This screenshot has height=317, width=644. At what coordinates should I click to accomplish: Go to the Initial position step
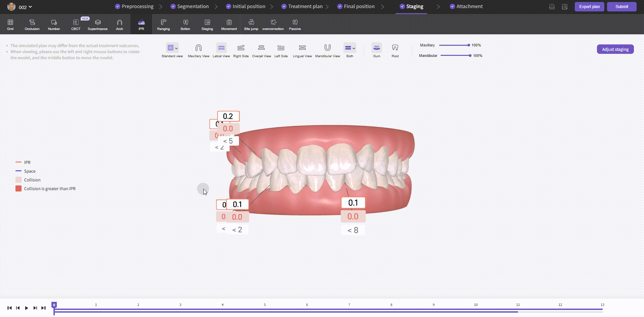tap(245, 6)
